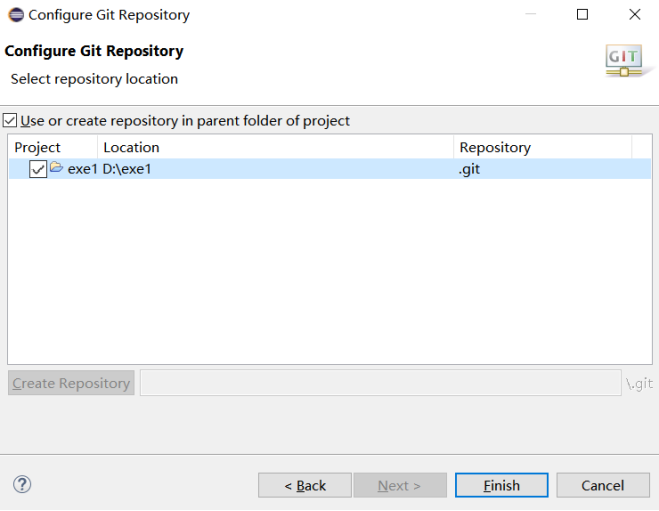The image size is (659, 511).
Task: Click the Eclipse icon in title bar
Action: point(16,15)
